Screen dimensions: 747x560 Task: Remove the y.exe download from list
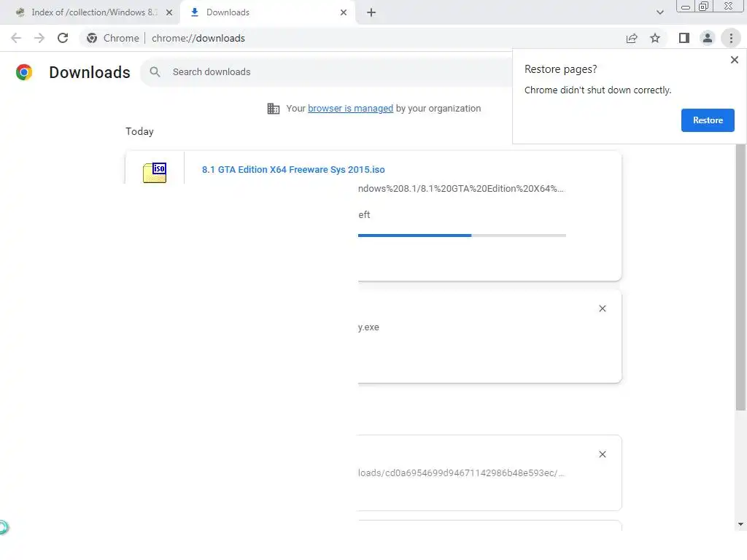[x=602, y=308]
